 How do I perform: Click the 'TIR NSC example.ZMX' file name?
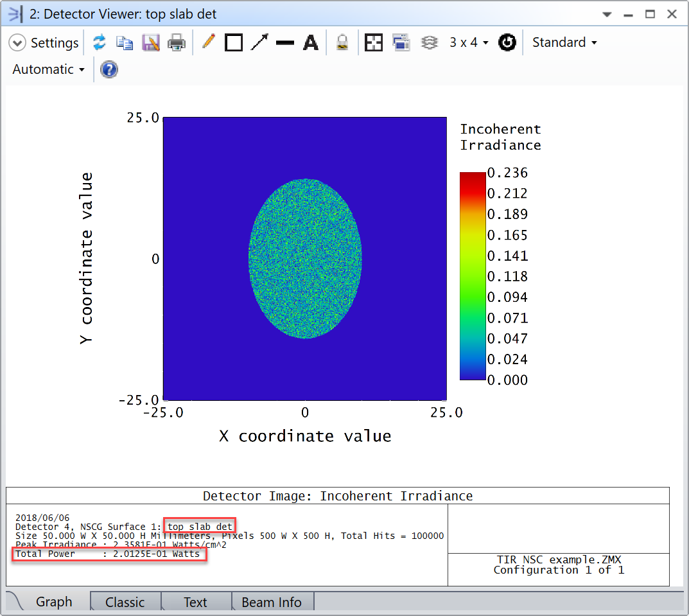coord(559,559)
